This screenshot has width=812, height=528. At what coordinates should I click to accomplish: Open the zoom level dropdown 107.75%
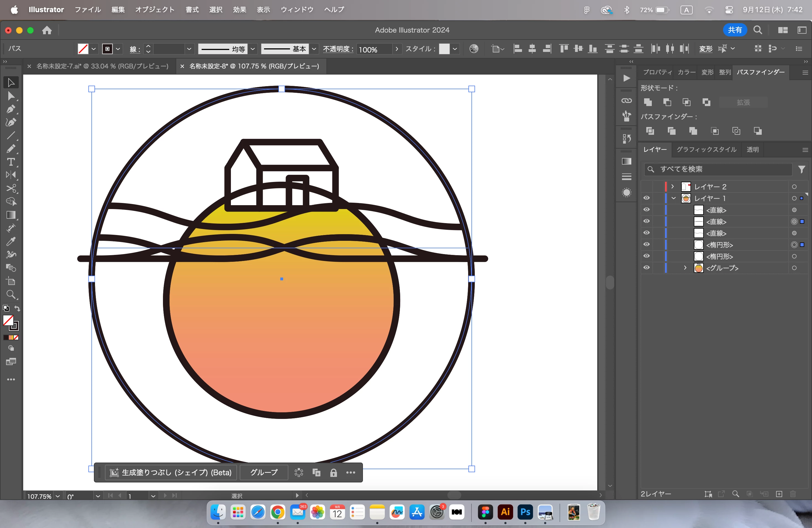(58, 496)
